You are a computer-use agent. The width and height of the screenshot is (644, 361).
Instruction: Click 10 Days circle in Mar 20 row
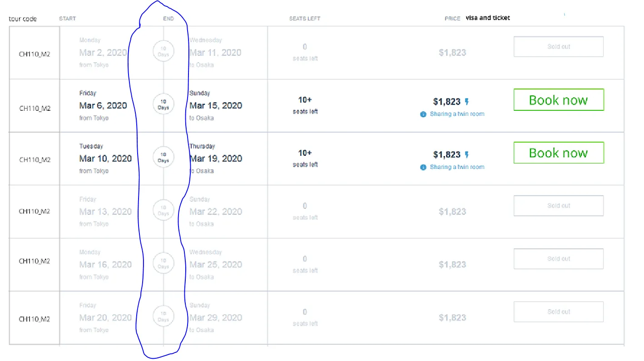[163, 316]
